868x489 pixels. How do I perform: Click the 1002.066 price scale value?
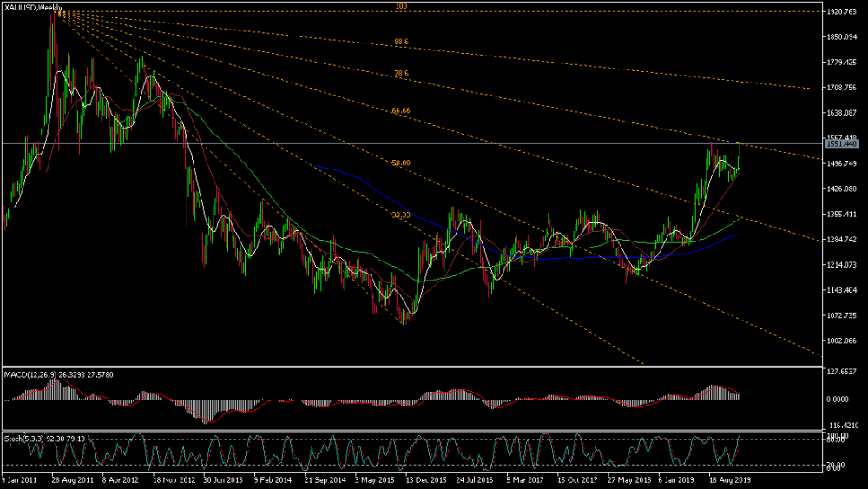click(841, 341)
